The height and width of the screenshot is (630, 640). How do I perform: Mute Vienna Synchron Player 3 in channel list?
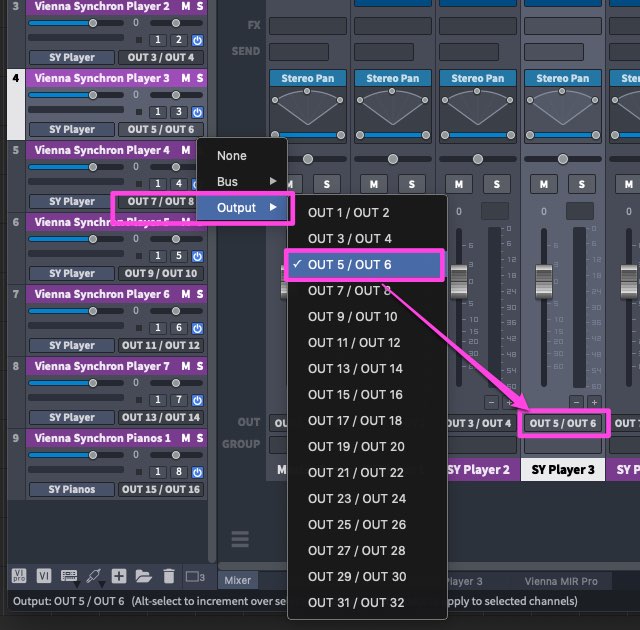(x=186, y=78)
